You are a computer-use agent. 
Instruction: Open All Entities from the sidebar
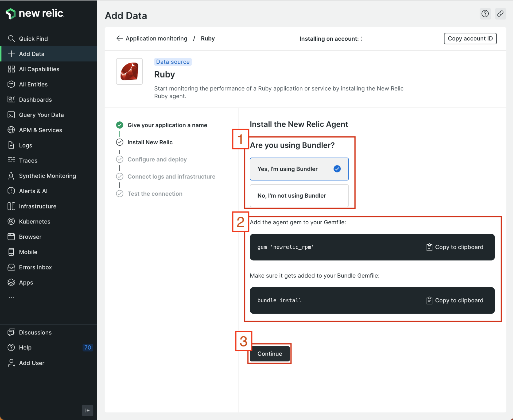(x=33, y=84)
